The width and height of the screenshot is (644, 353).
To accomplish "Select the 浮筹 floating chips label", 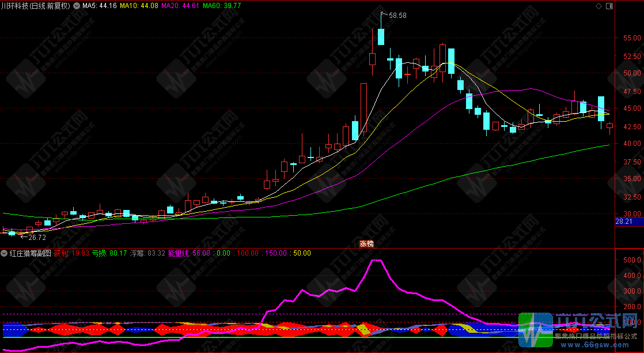I will (147, 253).
